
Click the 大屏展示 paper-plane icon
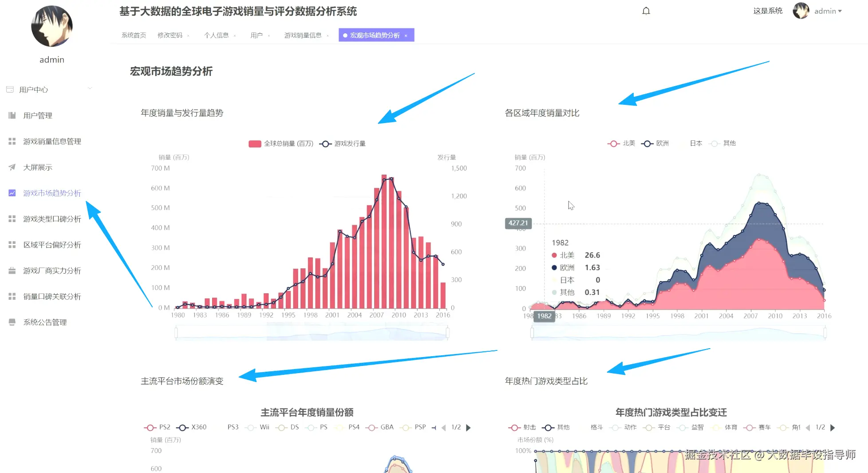point(12,167)
